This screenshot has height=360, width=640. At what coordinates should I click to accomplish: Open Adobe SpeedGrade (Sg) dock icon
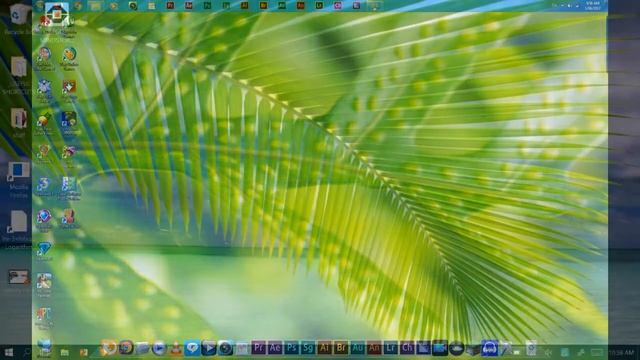pos(308,348)
